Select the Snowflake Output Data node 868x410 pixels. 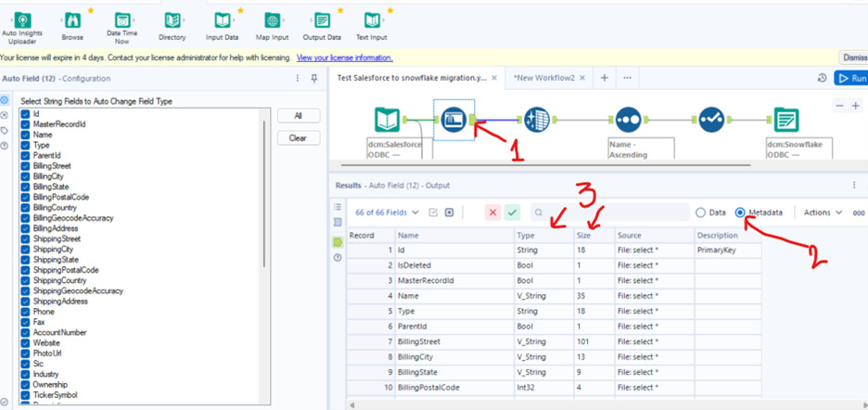tap(786, 120)
